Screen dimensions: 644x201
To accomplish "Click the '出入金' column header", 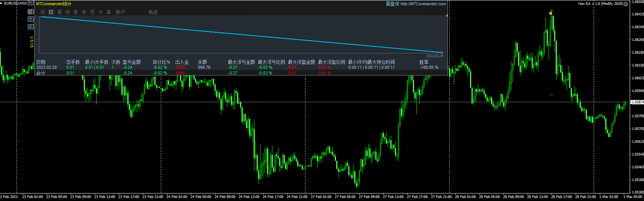I will pos(182,62).
